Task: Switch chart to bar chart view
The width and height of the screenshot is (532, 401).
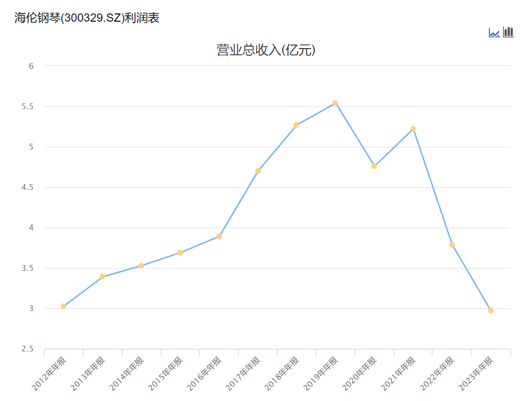Action: tap(508, 33)
